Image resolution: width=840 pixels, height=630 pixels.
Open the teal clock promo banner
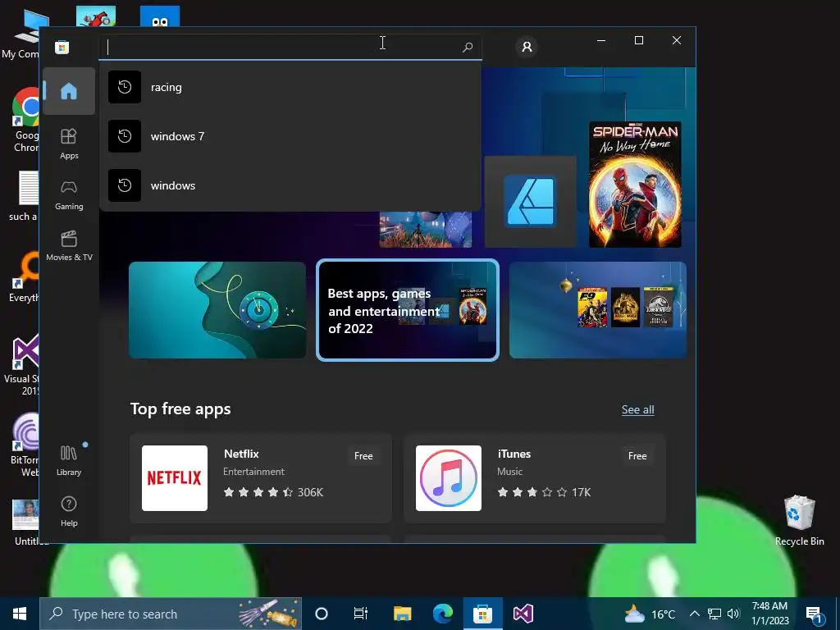click(x=217, y=310)
